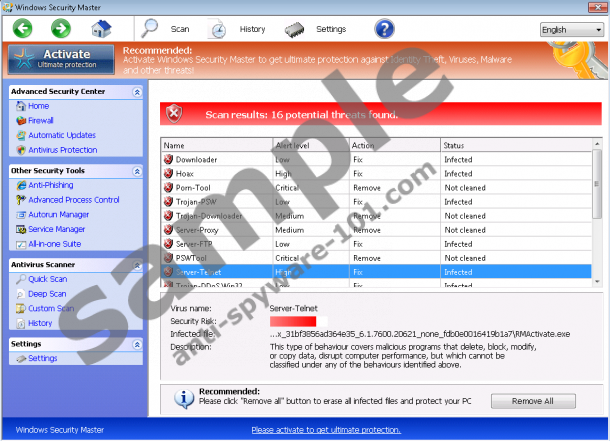Screen dimensions: 610x441
Task: Click the green forward arrow icon
Action: [61, 28]
